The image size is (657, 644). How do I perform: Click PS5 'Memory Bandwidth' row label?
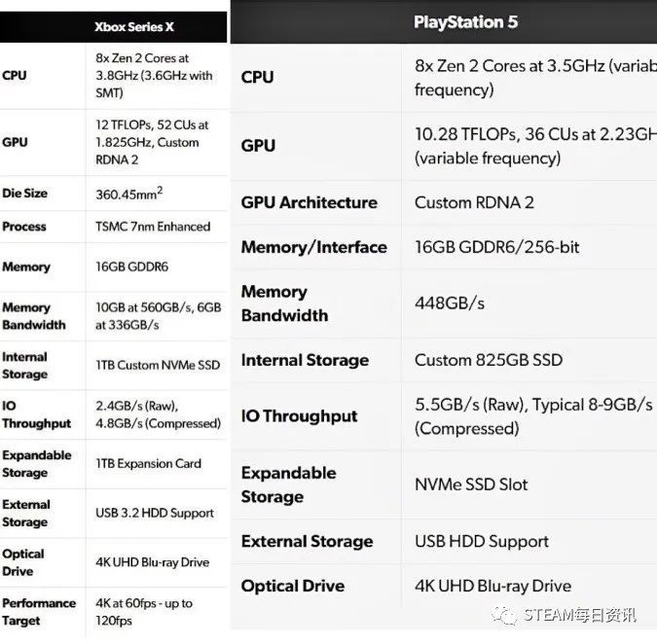[x=285, y=304]
